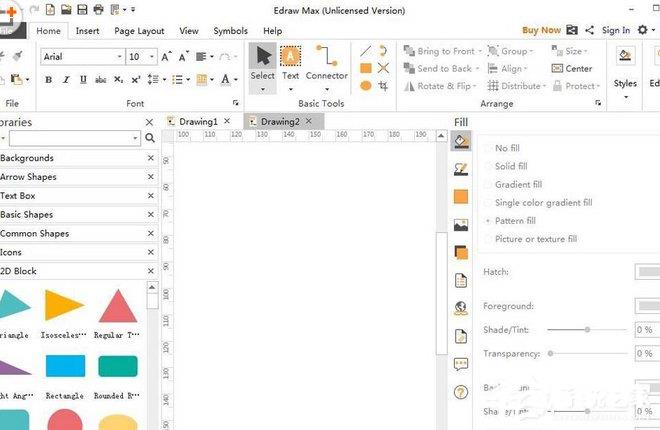Toggle underline formatting
This screenshot has width=660, height=430.
point(83,80)
